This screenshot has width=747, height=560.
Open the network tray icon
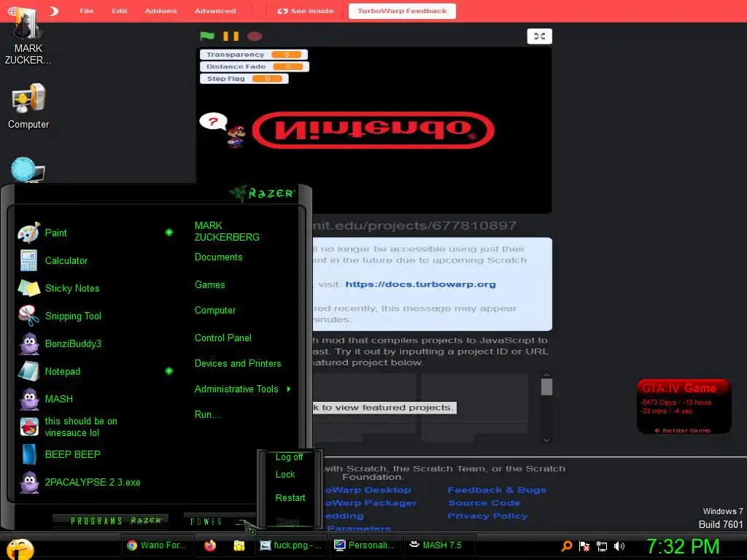coord(602,546)
